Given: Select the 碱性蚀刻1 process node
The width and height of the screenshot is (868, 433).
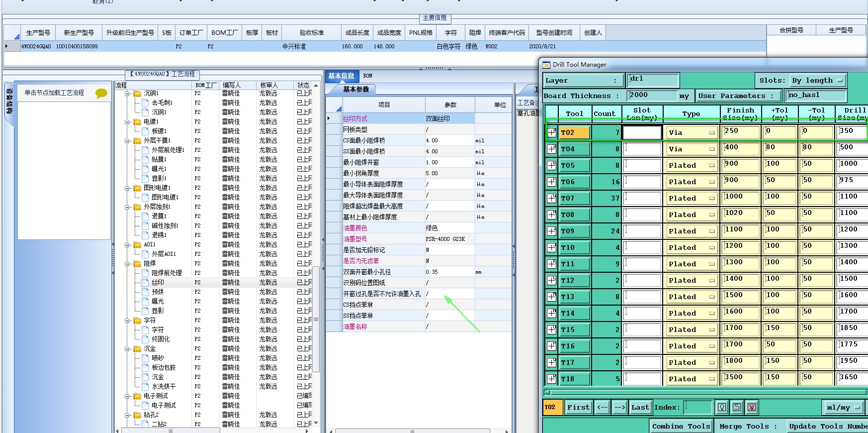Looking at the screenshot, I should click(165, 225).
